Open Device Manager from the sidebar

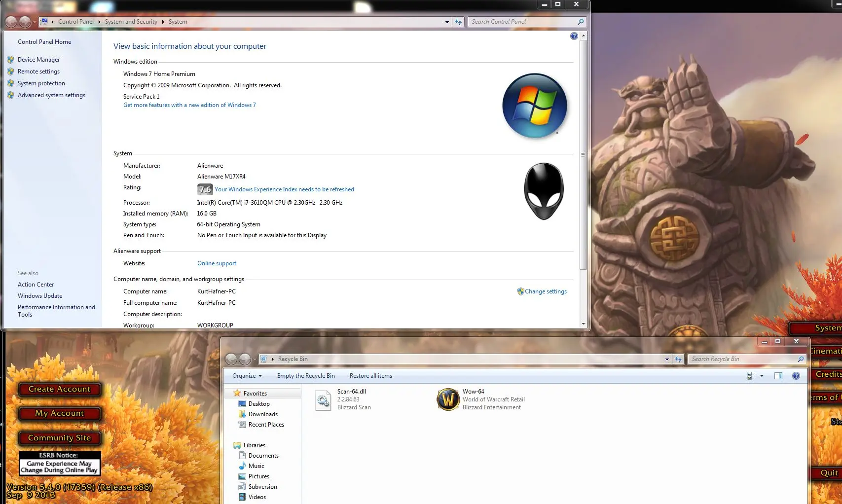38,60
